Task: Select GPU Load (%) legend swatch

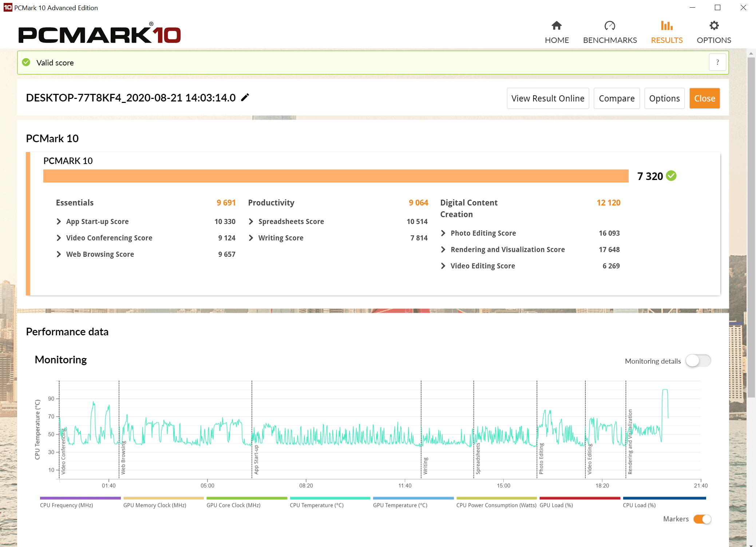Action: point(580,498)
